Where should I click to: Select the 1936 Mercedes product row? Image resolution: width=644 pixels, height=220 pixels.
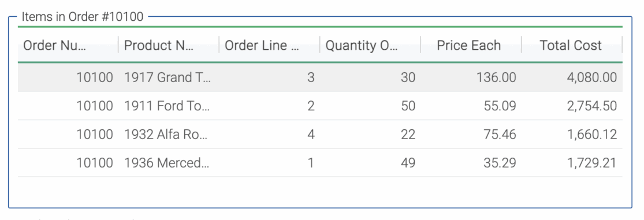pos(320,163)
